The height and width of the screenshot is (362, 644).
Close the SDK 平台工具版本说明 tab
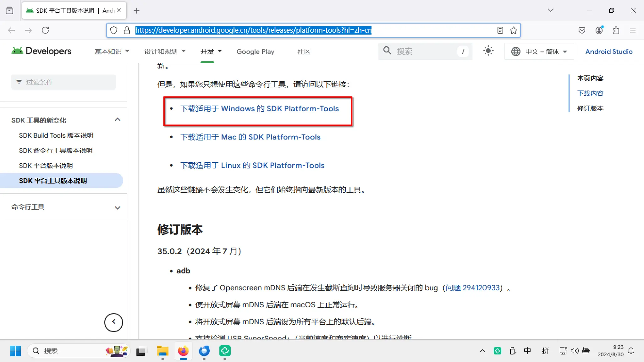[119, 10]
